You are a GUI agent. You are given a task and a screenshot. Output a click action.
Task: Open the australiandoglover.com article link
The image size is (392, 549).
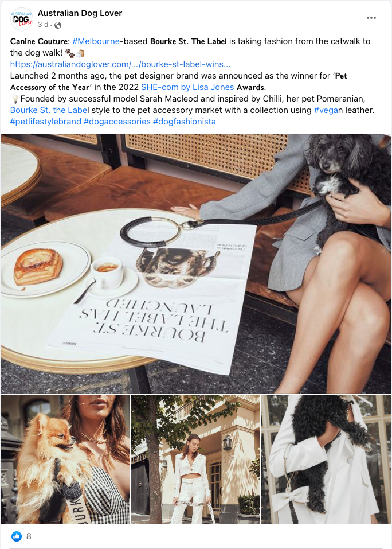tap(120, 64)
